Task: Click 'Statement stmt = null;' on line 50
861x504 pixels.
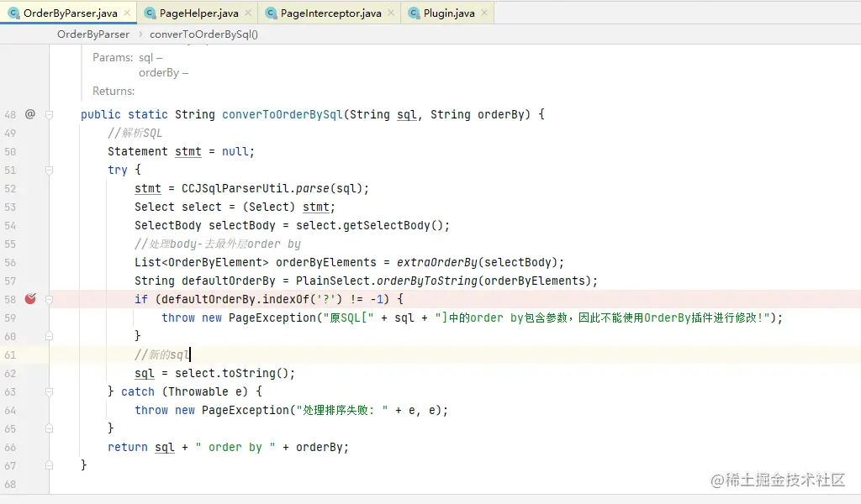Action: tap(182, 151)
